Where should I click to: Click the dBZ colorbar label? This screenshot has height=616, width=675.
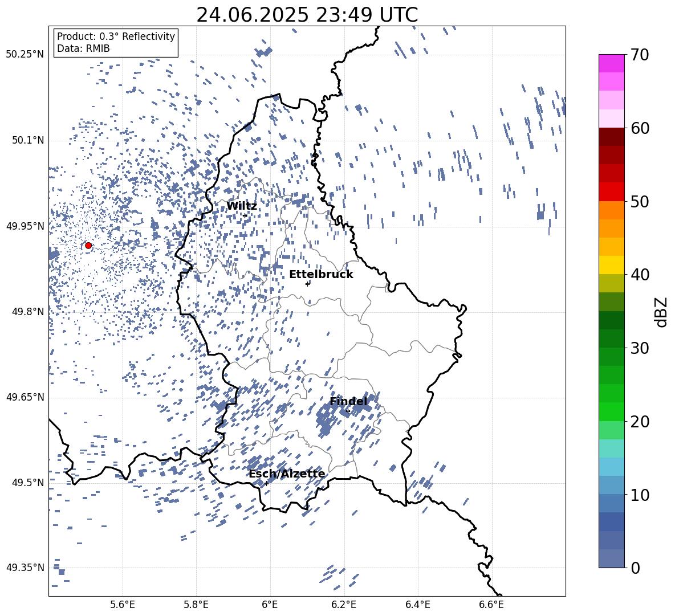(x=661, y=312)
